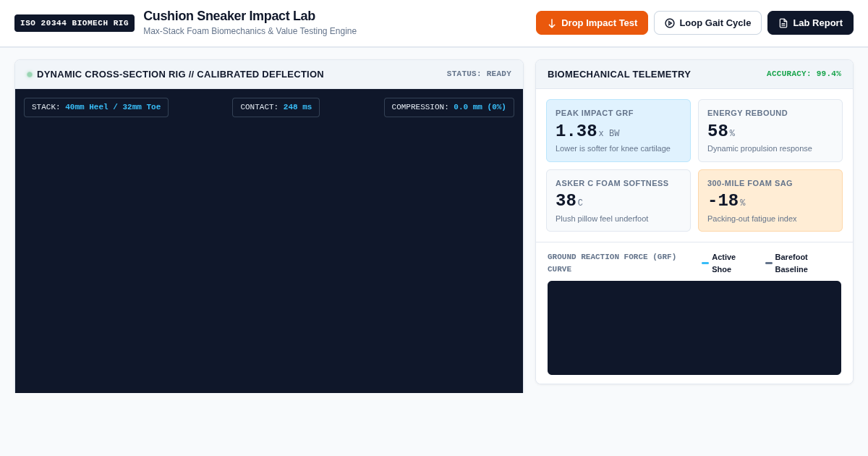The width and height of the screenshot is (868, 456).
Task: Click the COMPRESSION 0.0 mm readout
Action: tap(449, 107)
